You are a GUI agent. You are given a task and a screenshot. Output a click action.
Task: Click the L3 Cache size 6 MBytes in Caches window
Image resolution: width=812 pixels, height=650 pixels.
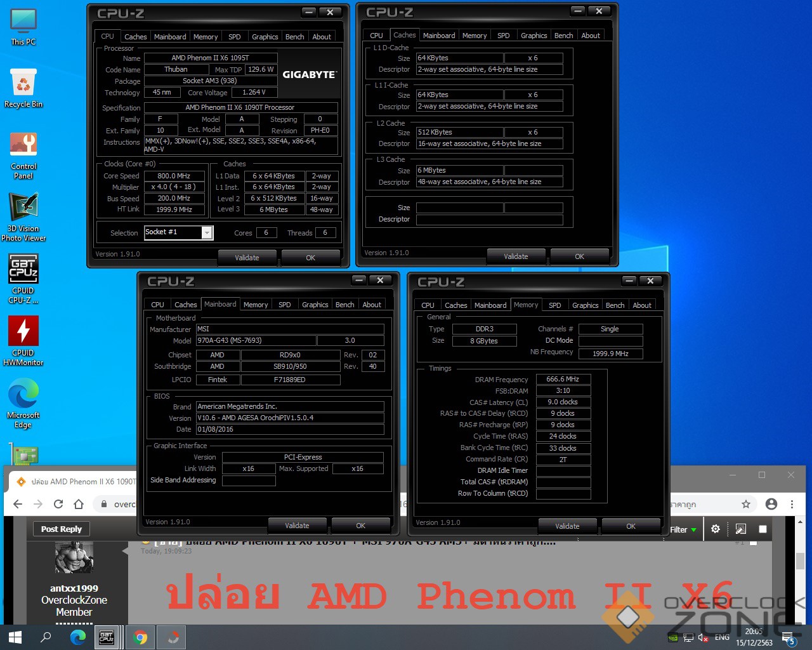pos(460,171)
